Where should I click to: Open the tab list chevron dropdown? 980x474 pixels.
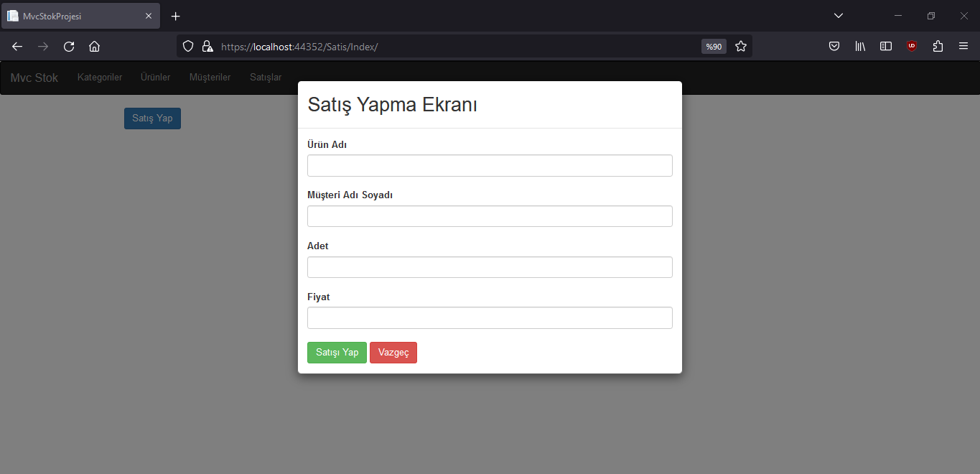point(839,15)
